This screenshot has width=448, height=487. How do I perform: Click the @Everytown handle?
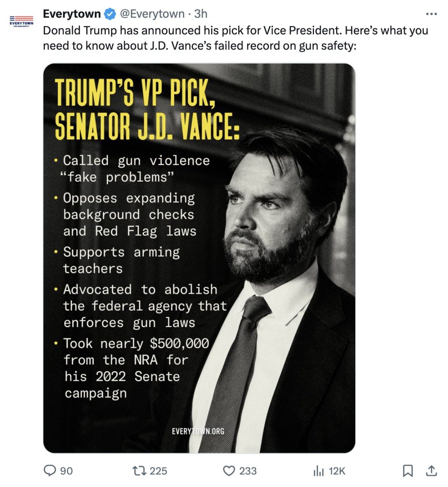pos(152,14)
